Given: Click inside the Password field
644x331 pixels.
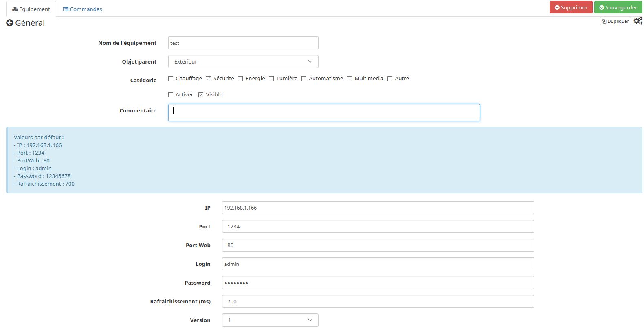Looking at the screenshot, I should coord(378,283).
